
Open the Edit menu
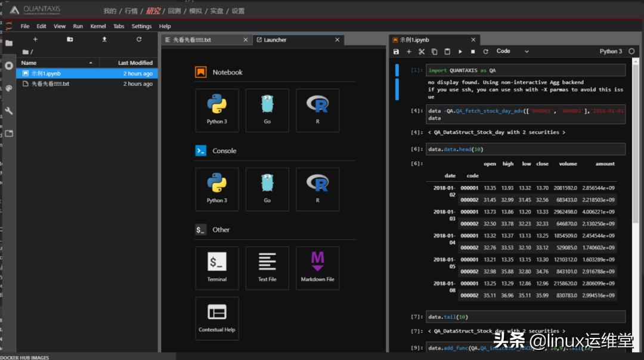(x=42, y=26)
